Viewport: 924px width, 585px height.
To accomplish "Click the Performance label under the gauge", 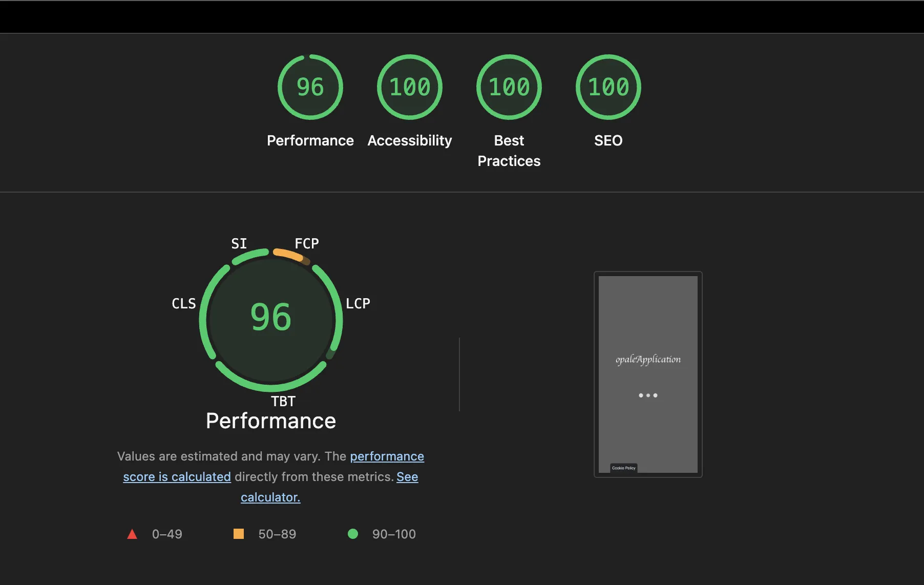I will 270,421.
